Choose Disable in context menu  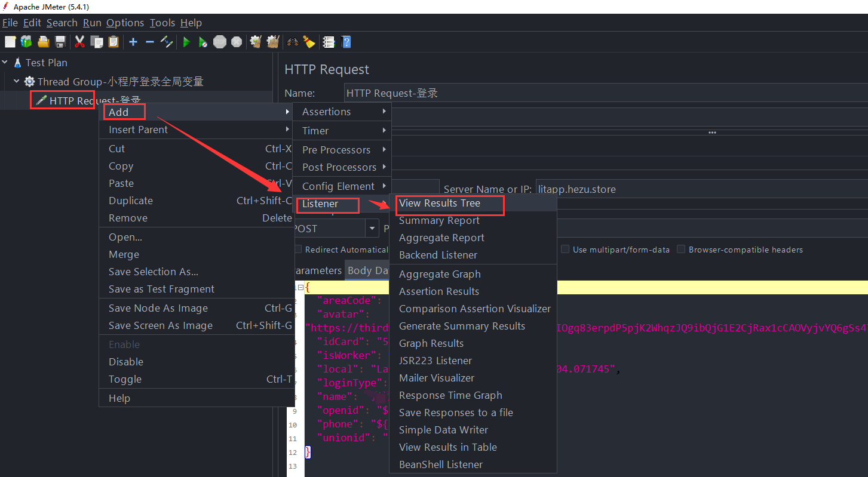coord(197,362)
